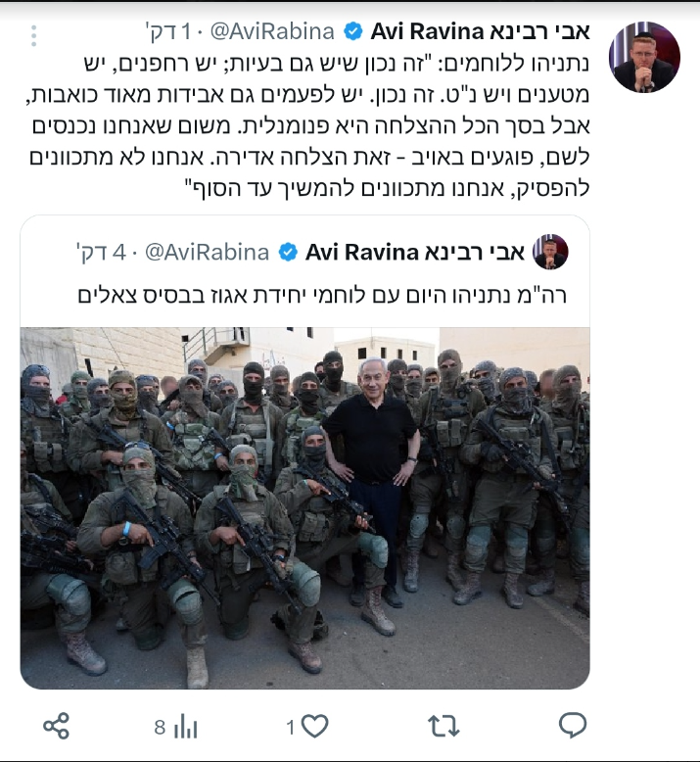Click the 4 minute timestamp of quoted tweet
Image resolution: width=700 pixels, height=762 pixels.
(101, 253)
